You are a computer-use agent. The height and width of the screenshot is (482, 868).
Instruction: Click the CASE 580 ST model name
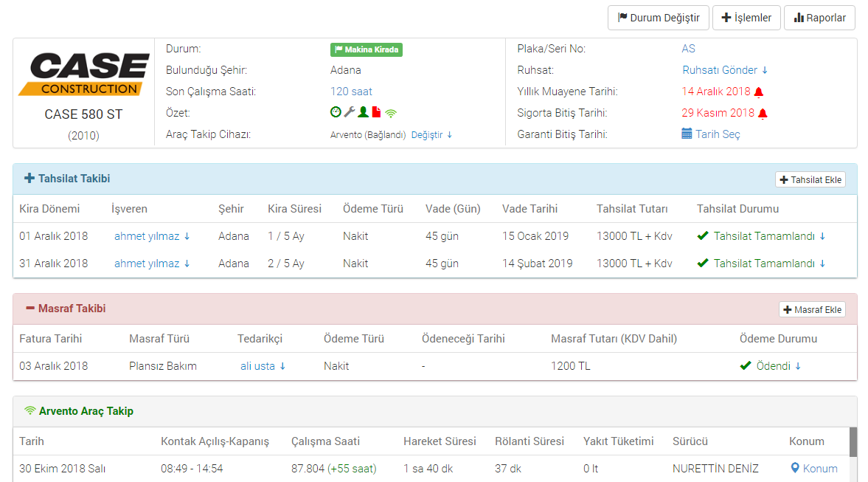pyautogui.click(x=83, y=114)
